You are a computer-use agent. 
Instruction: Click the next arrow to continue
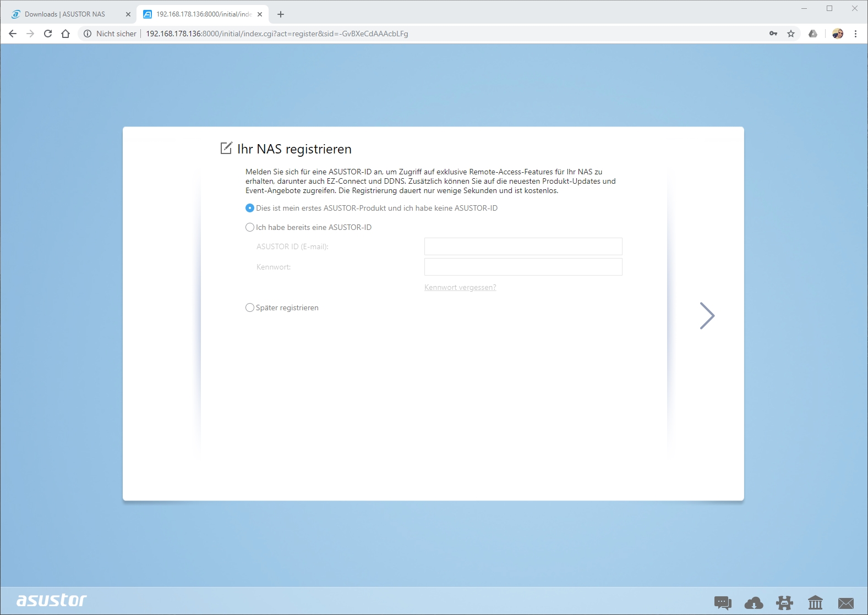coord(707,316)
